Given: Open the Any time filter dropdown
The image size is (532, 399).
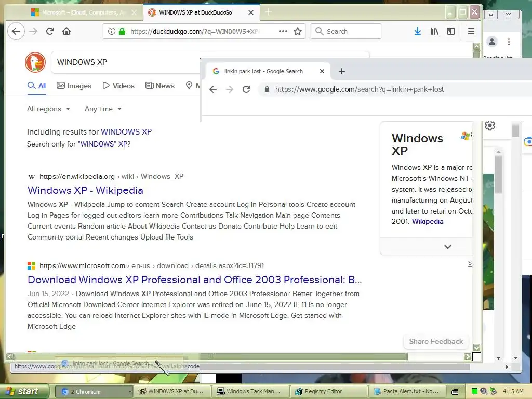Looking at the screenshot, I should 103,109.
